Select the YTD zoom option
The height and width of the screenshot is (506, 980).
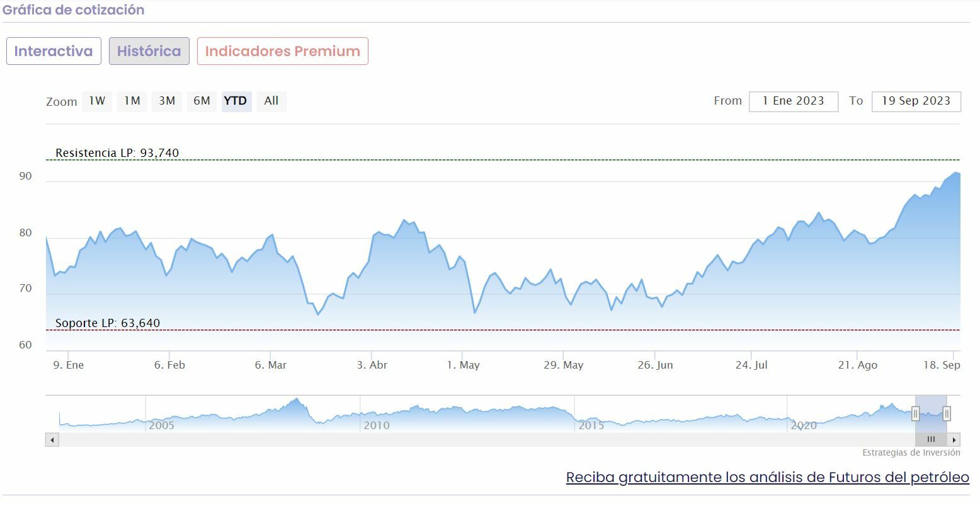[236, 101]
